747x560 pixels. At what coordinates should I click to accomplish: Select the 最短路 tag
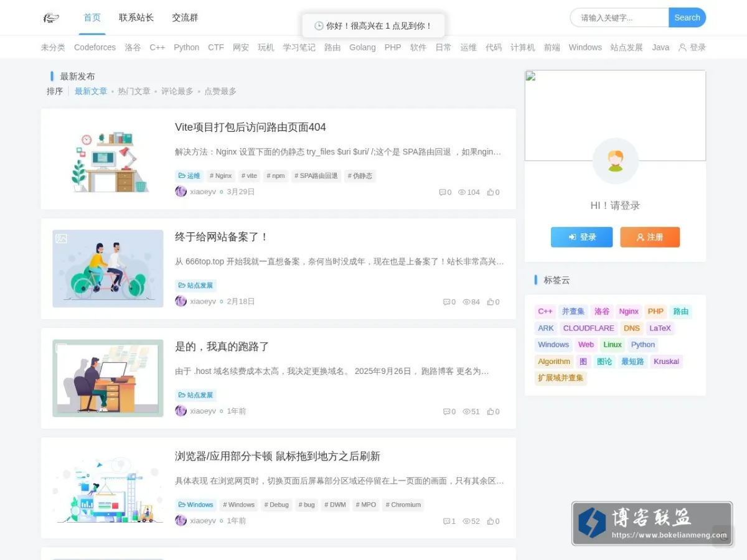coord(632,362)
